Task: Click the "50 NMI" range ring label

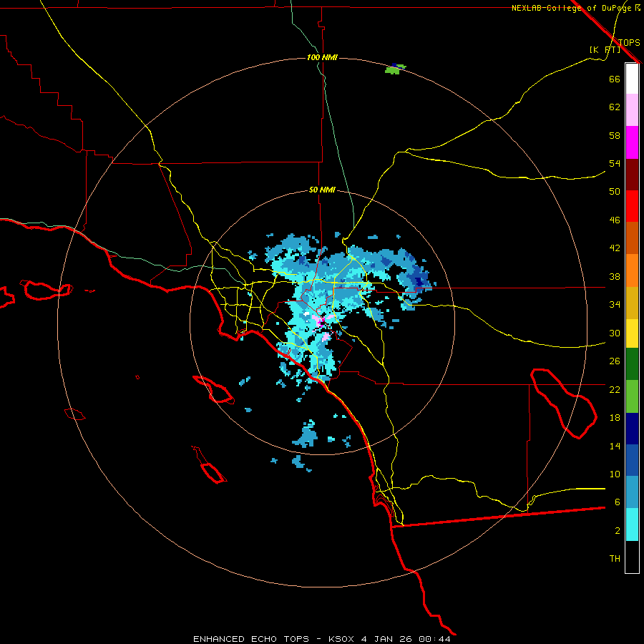Action: pyautogui.click(x=322, y=190)
